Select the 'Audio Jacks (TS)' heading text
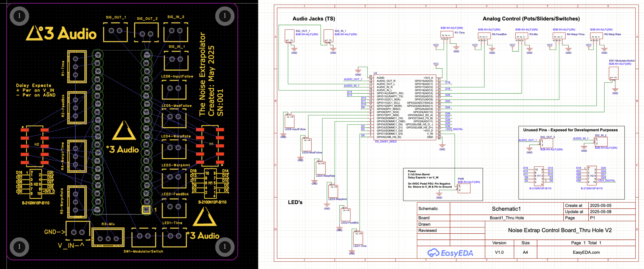 (313, 19)
